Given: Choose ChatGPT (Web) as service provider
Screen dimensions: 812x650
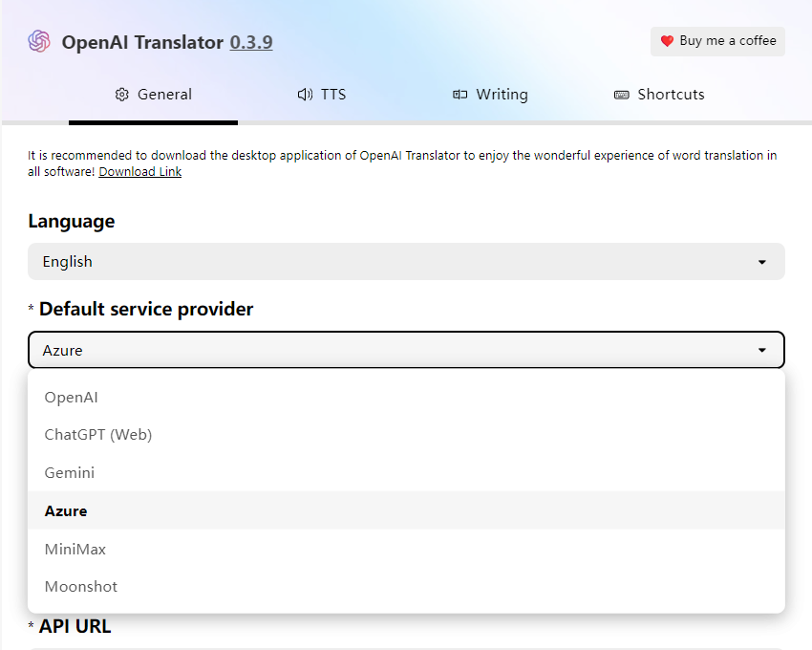Looking at the screenshot, I should 98,435.
